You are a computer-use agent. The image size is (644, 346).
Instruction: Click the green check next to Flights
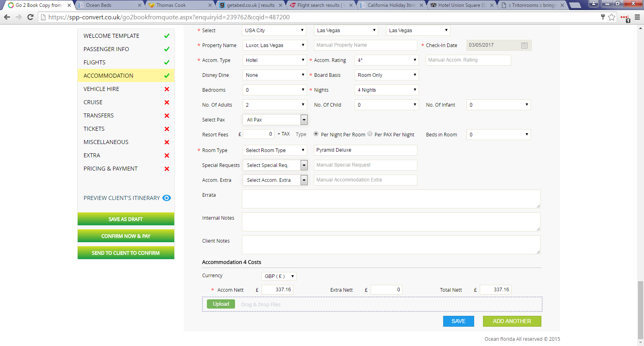167,62
